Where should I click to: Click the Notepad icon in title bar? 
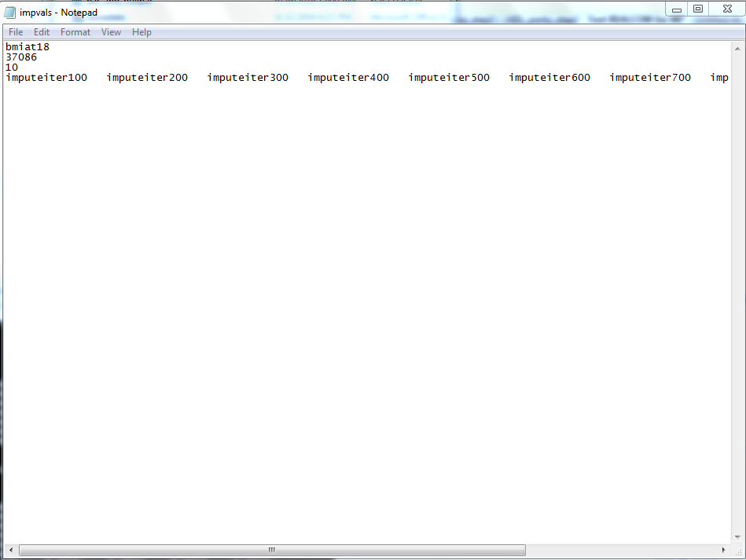pyautogui.click(x=10, y=12)
